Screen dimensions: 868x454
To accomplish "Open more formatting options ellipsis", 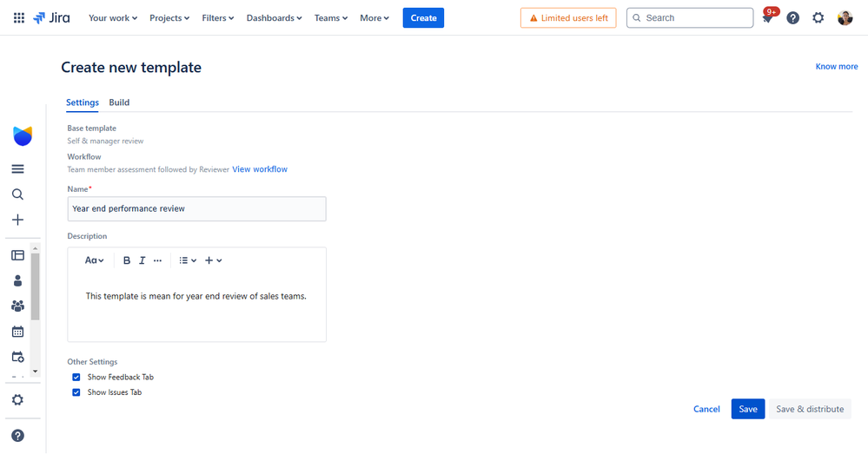I will pyautogui.click(x=158, y=260).
